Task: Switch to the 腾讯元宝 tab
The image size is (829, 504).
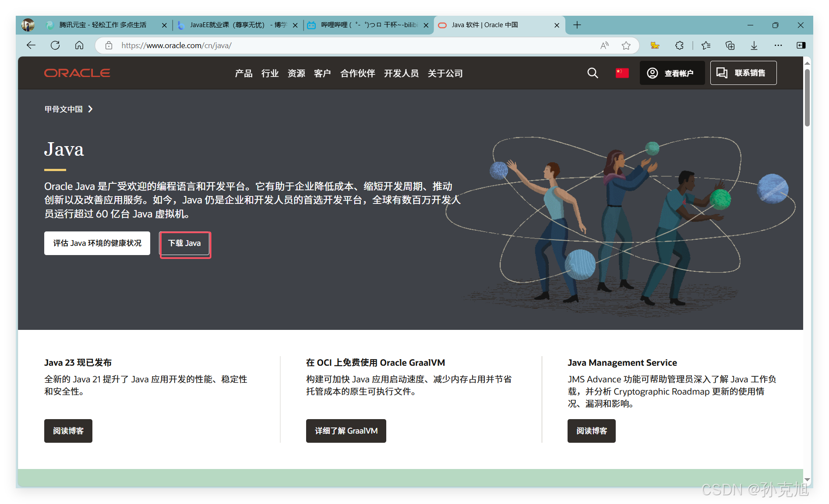Action: [103, 25]
